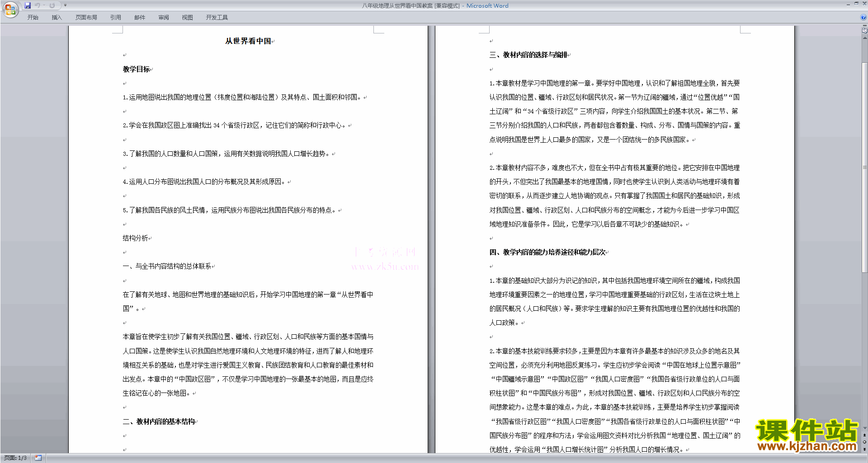Open the Office button menu

(10, 9)
